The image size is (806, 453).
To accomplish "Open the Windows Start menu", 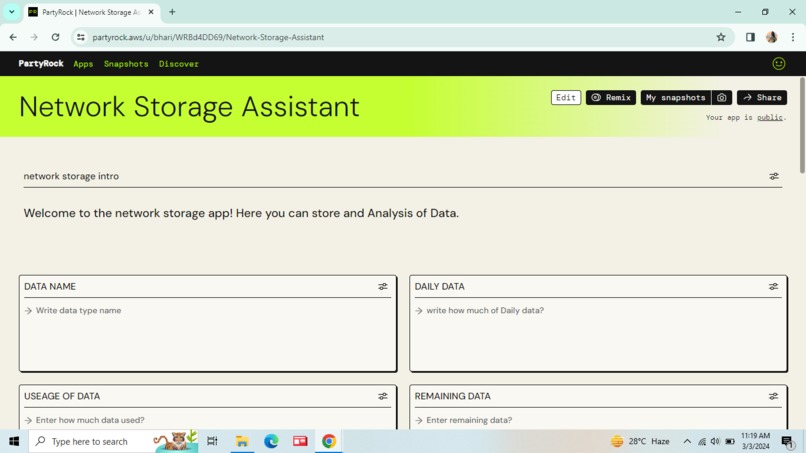I will pos(14,441).
